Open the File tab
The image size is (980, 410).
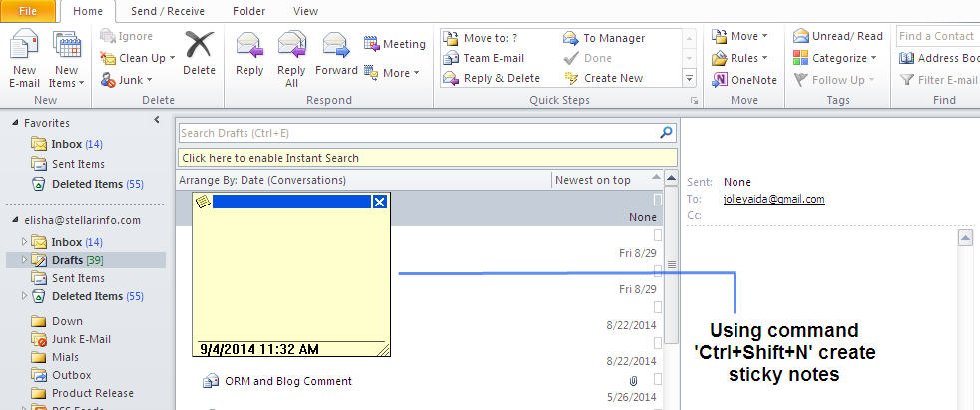28,11
